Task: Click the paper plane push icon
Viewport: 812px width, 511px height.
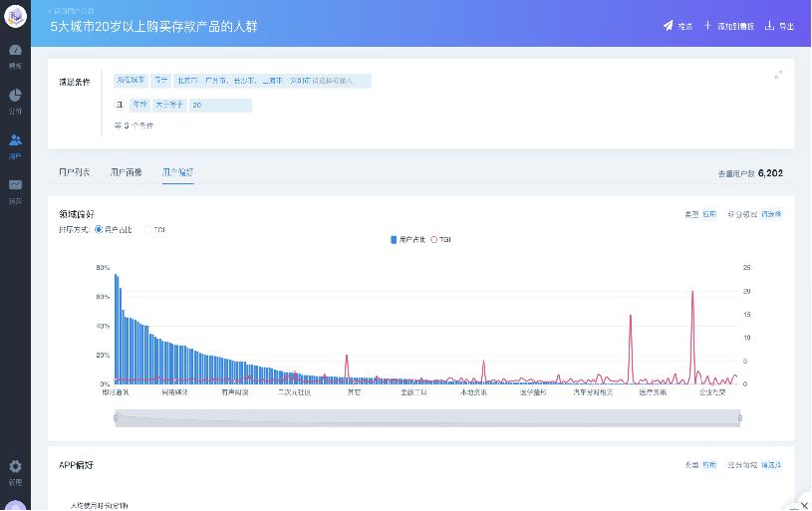Action: 669,26
